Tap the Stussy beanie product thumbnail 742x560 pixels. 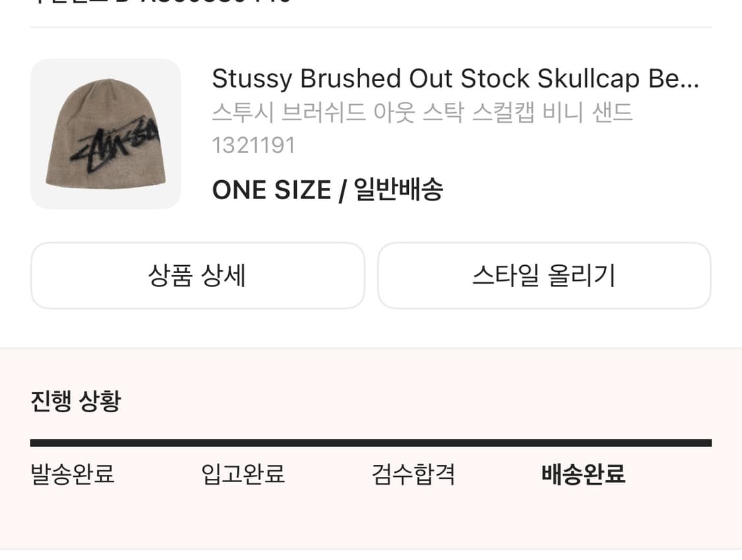click(x=106, y=134)
